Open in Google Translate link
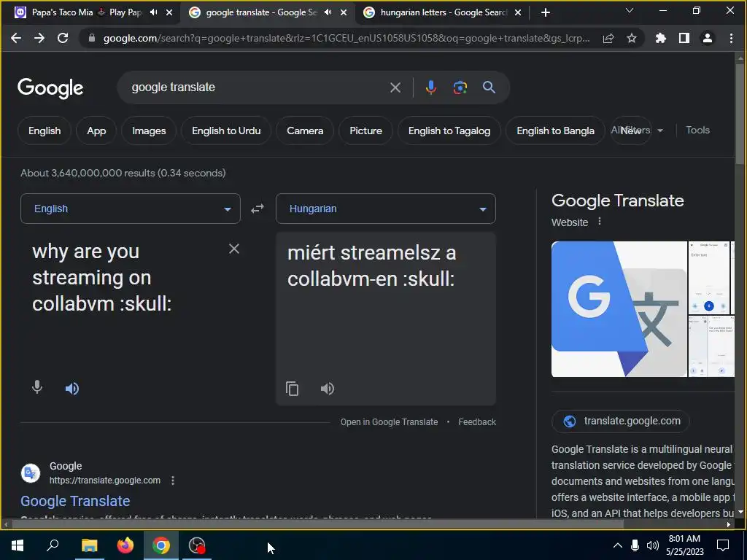747x560 pixels. (x=389, y=422)
